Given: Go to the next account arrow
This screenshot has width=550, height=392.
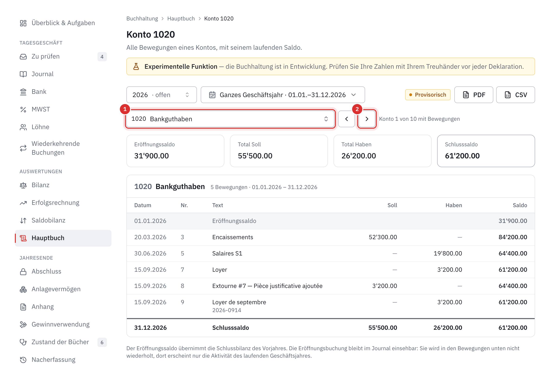Looking at the screenshot, I should point(367,119).
